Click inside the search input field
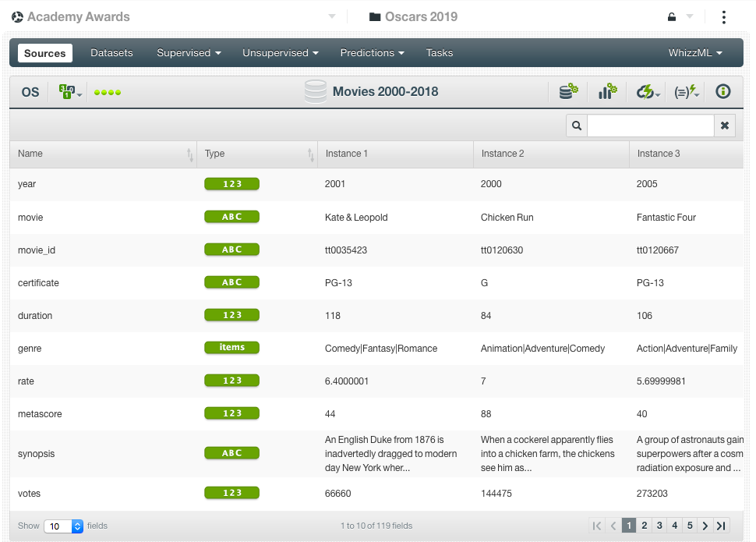The image size is (756, 542). pyautogui.click(x=651, y=125)
